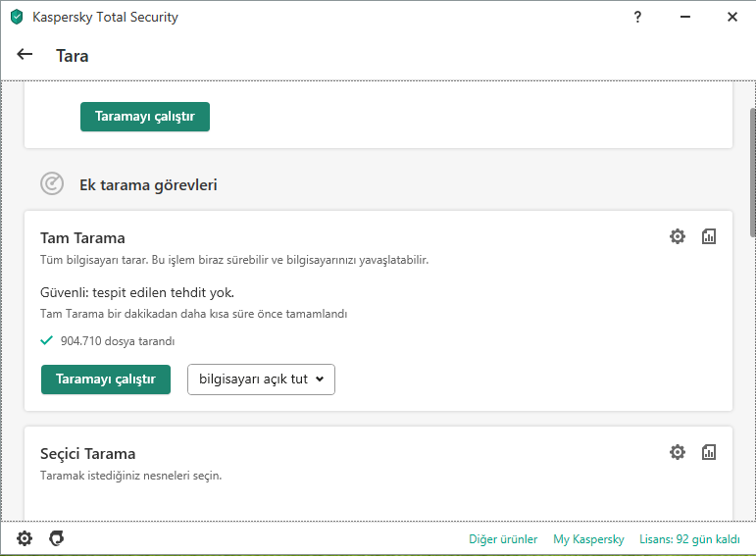The height and width of the screenshot is (556, 756).
Task: Open Tam Tarama settings gear
Action: point(678,236)
